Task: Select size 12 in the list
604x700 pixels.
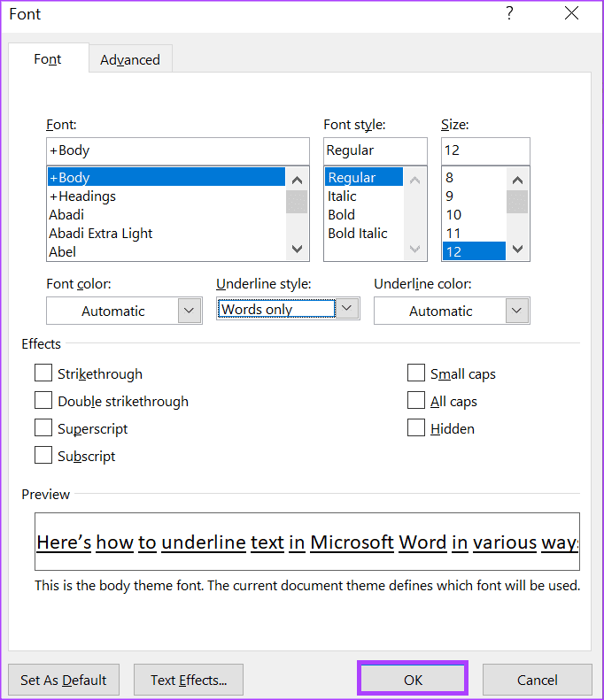Action: (x=474, y=251)
